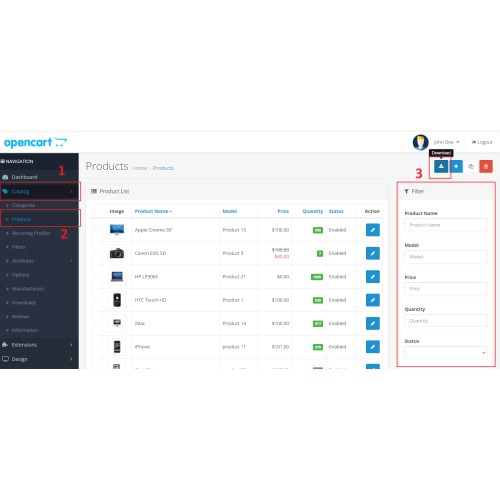The image size is (500, 500).
Task: Click the iMac product thumbnail
Action: coord(117,323)
